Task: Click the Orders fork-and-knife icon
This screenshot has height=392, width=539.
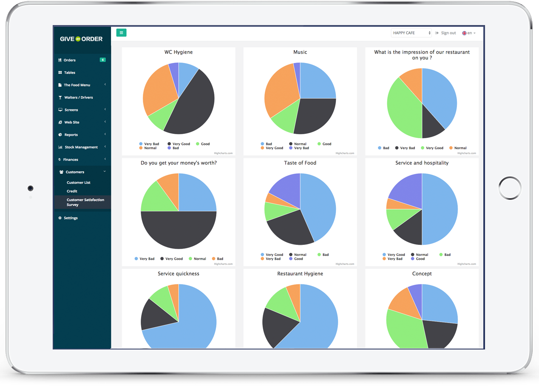Action: pyautogui.click(x=60, y=60)
